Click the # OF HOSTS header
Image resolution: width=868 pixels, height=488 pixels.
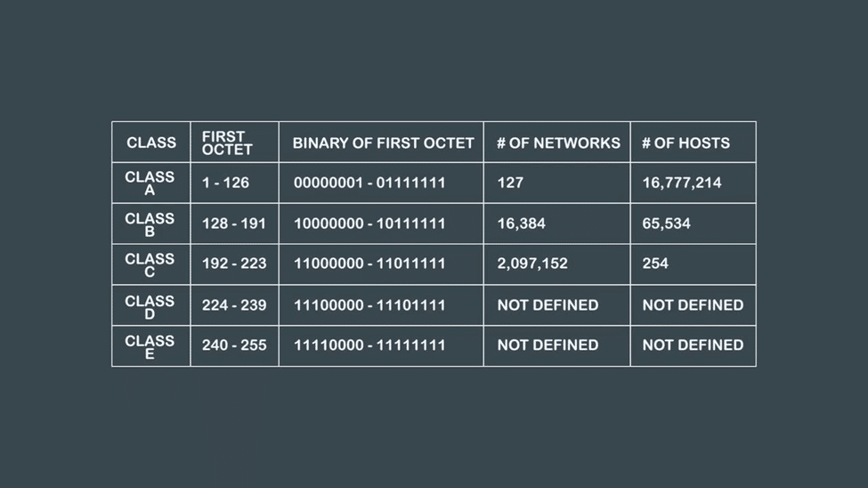685,142
